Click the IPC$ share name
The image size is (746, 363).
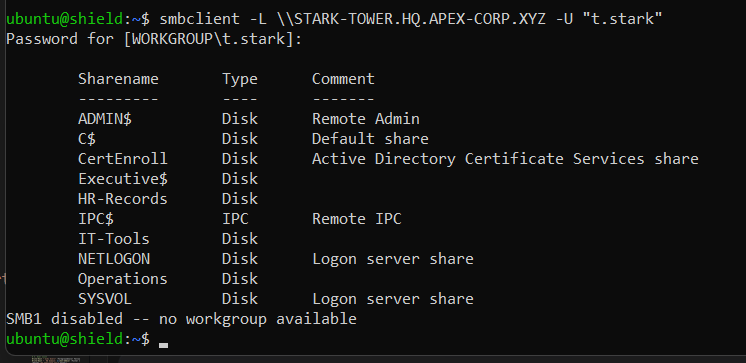[x=96, y=219]
